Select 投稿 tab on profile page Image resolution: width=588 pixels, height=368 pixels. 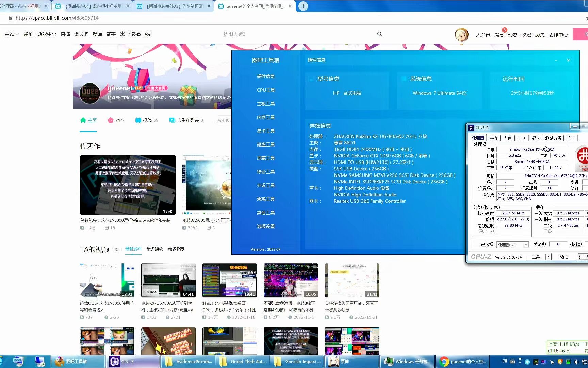pyautogui.click(x=147, y=120)
